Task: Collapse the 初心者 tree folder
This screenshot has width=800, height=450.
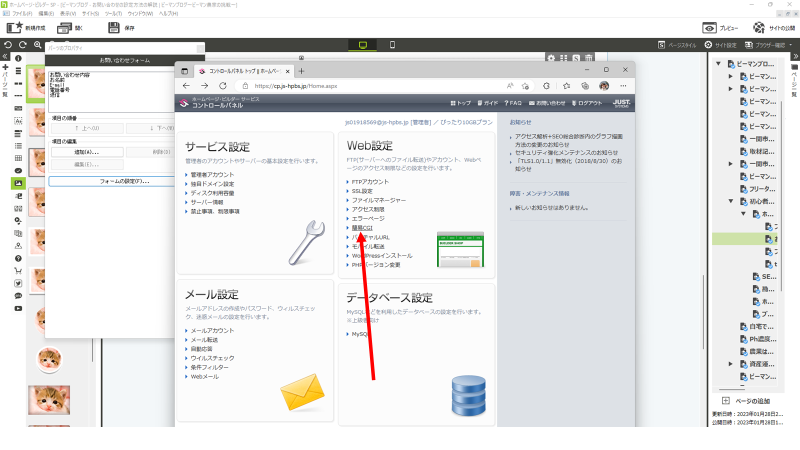Action: pyautogui.click(x=731, y=202)
